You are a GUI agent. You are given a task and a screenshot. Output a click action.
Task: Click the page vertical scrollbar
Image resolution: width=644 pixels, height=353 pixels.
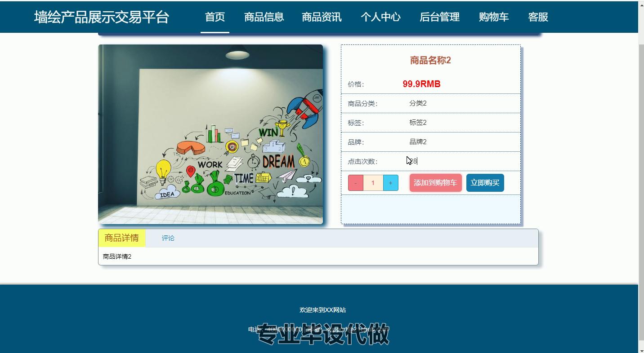(x=641, y=180)
